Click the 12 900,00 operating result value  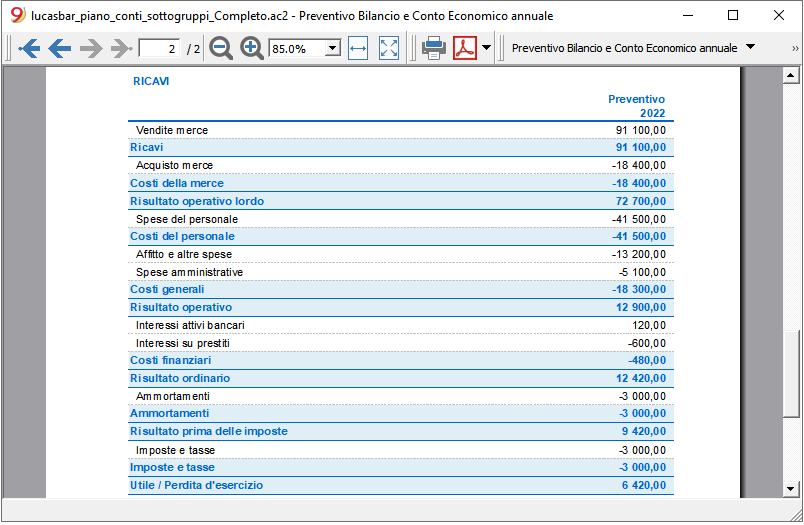pyautogui.click(x=640, y=307)
